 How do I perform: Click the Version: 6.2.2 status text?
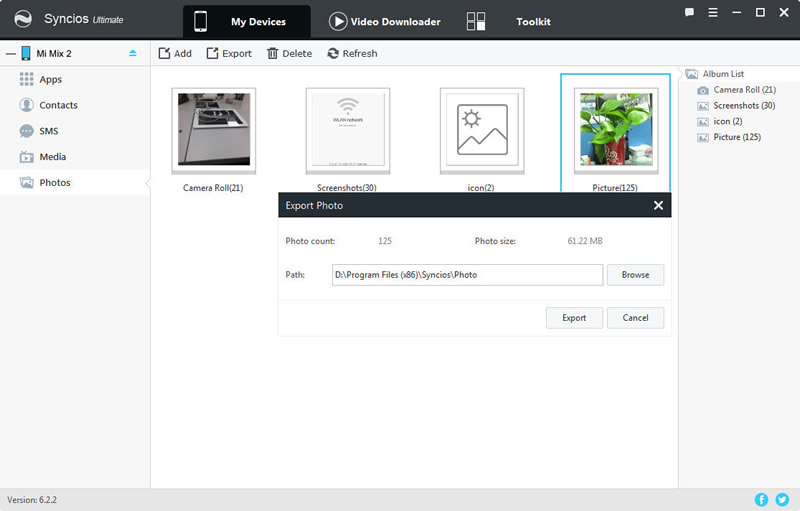pos(32,500)
